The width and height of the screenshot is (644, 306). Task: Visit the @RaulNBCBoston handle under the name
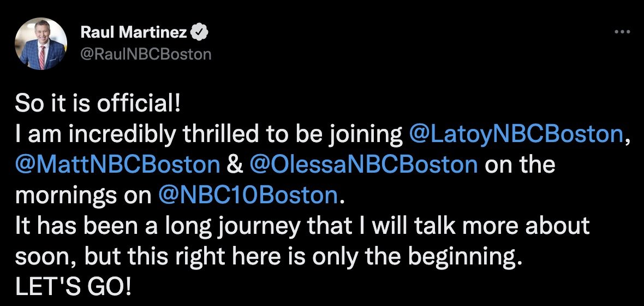point(146,54)
